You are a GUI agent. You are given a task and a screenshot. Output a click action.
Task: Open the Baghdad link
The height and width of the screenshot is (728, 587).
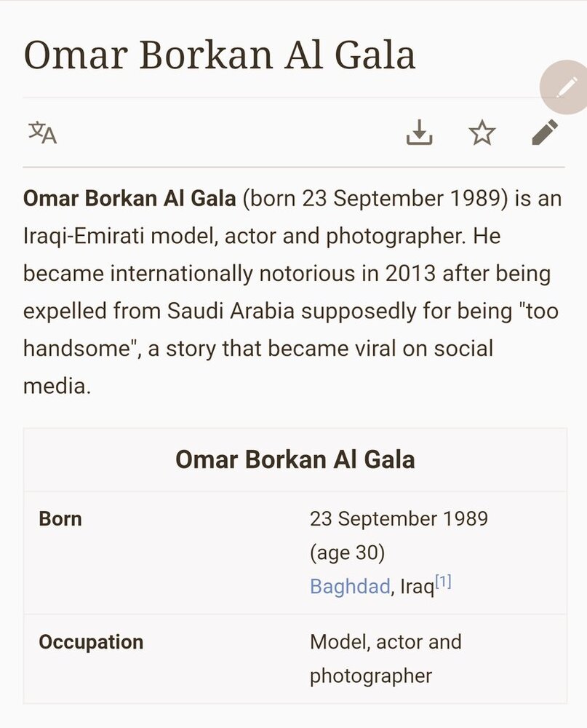pos(350,586)
